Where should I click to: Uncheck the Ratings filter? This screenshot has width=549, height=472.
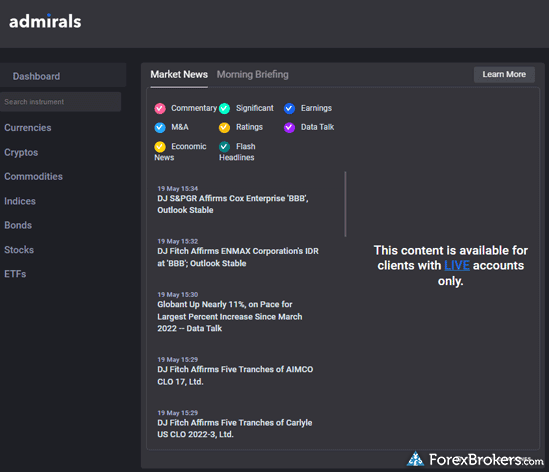(x=224, y=127)
